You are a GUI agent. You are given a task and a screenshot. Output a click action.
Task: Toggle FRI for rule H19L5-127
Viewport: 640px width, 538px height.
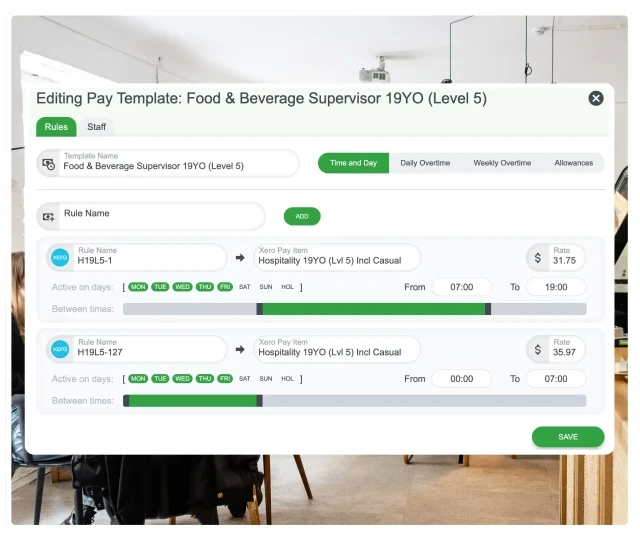[225, 379]
